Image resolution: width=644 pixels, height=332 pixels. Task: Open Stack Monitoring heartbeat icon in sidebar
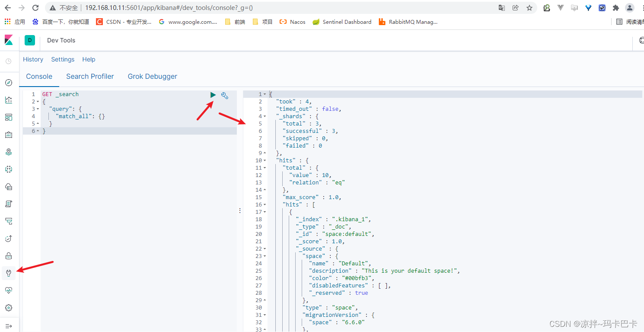coord(9,290)
